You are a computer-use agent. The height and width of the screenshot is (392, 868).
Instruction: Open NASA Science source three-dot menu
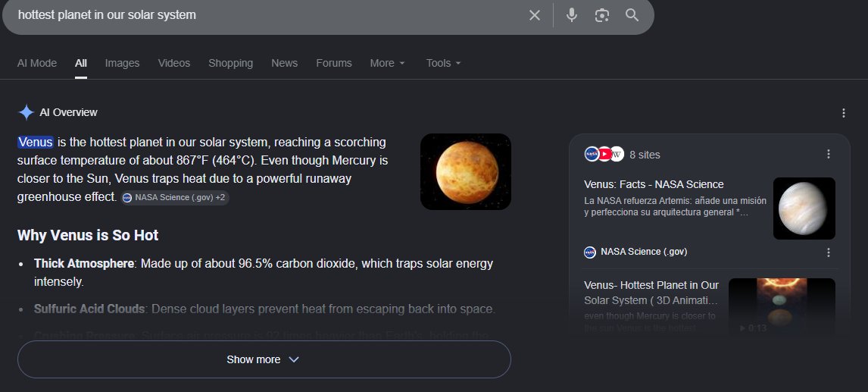point(828,252)
